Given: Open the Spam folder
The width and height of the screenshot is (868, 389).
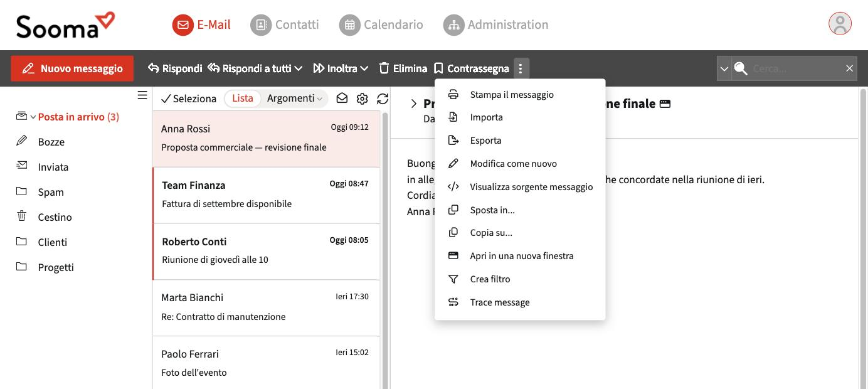Looking at the screenshot, I should [x=51, y=192].
